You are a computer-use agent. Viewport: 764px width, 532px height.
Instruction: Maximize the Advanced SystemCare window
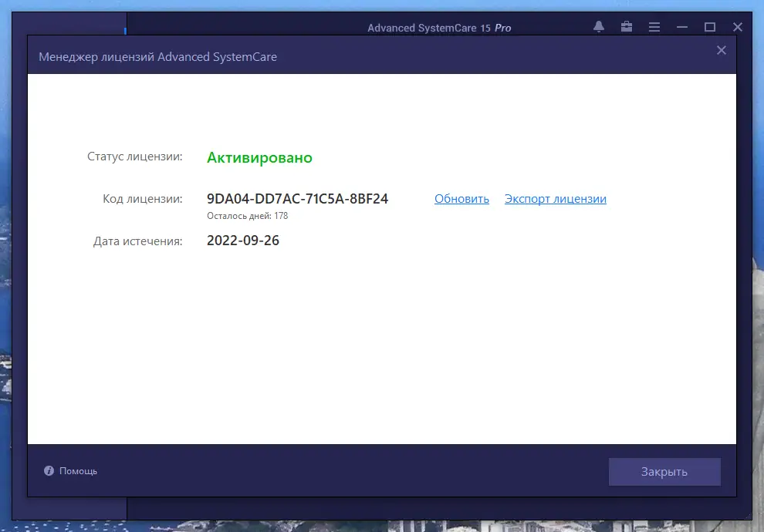pyautogui.click(x=710, y=27)
